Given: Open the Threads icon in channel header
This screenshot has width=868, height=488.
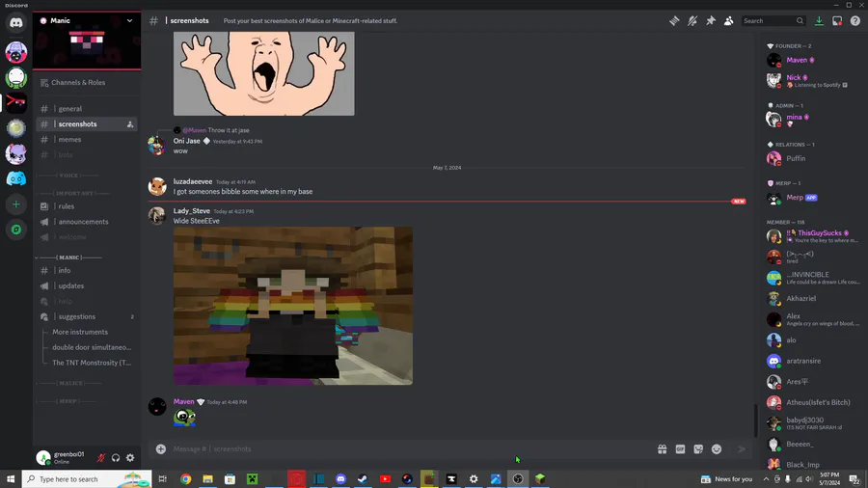Looking at the screenshot, I should [674, 21].
